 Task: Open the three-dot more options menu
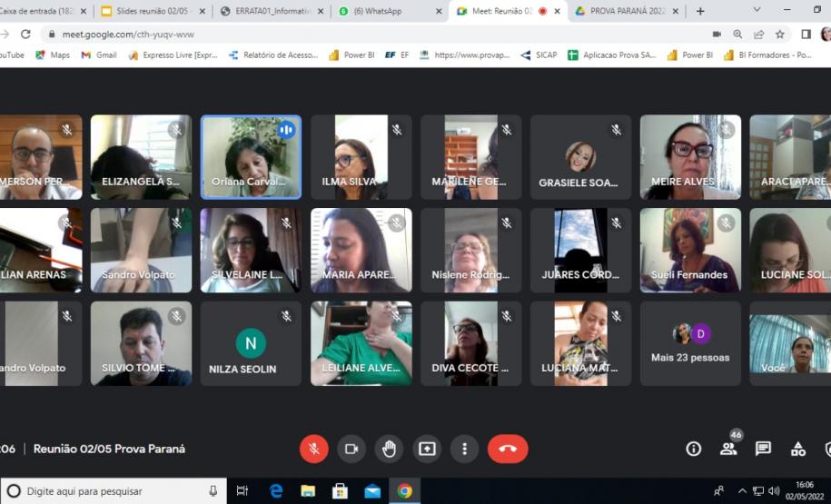(464, 449)
